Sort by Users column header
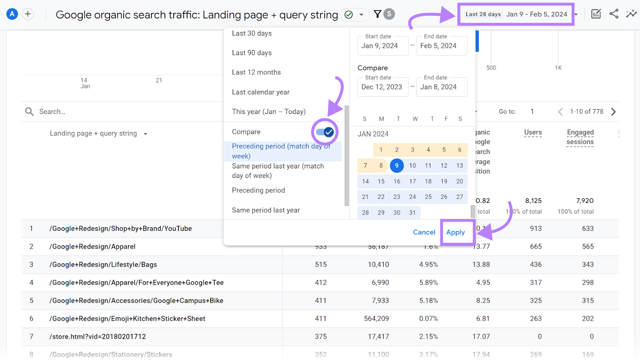The image size is (640, 364). pyautogui.click(x=533, y=132)
